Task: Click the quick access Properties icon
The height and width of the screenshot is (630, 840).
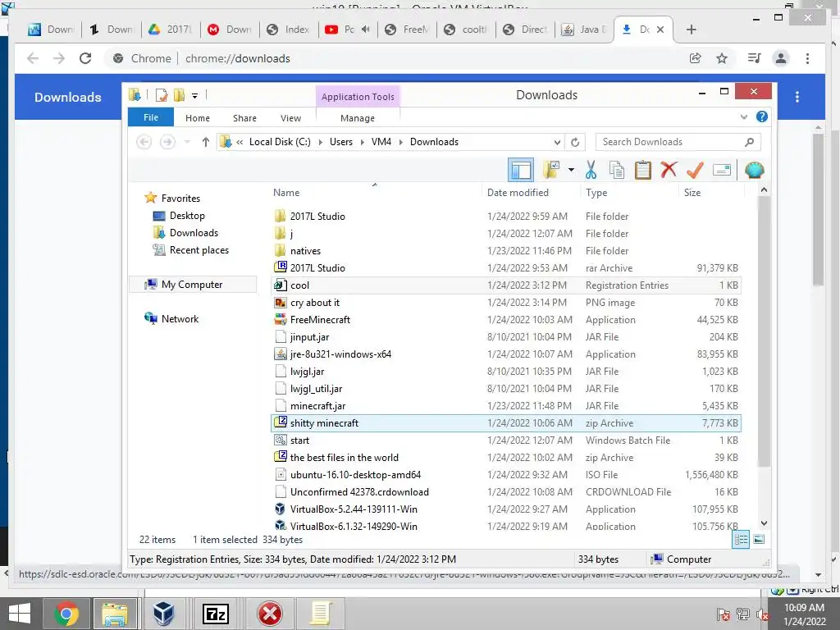Action: point(162,95)
